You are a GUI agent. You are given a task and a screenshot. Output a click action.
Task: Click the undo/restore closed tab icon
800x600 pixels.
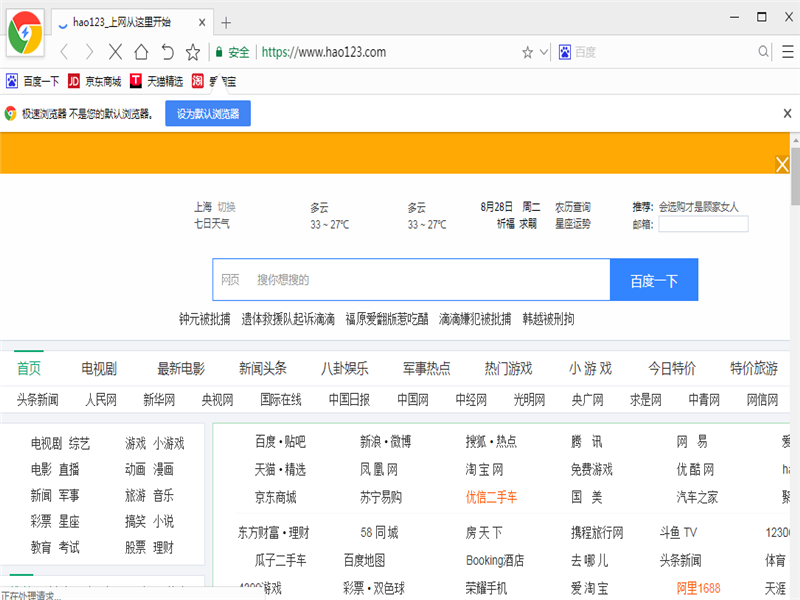(167, 52)
